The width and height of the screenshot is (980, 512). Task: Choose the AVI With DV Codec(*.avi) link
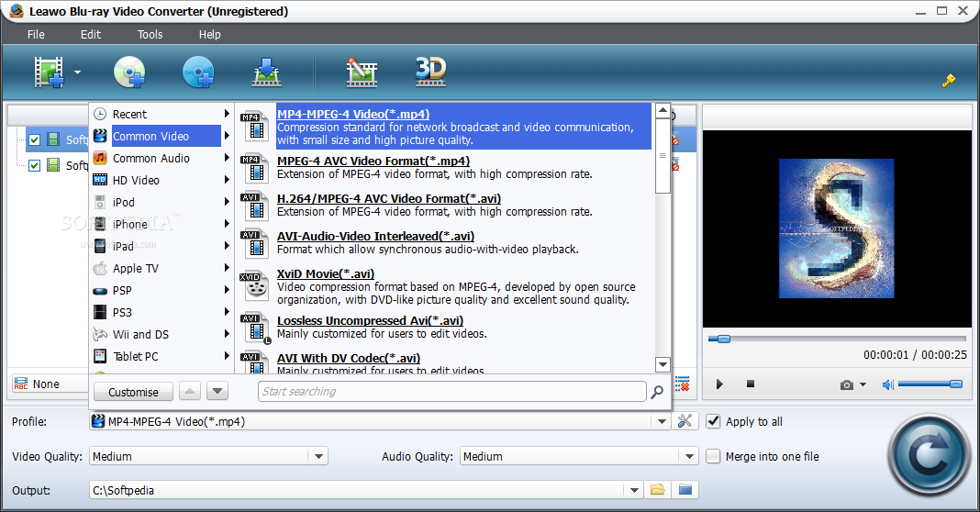click(x=349, y=358)
